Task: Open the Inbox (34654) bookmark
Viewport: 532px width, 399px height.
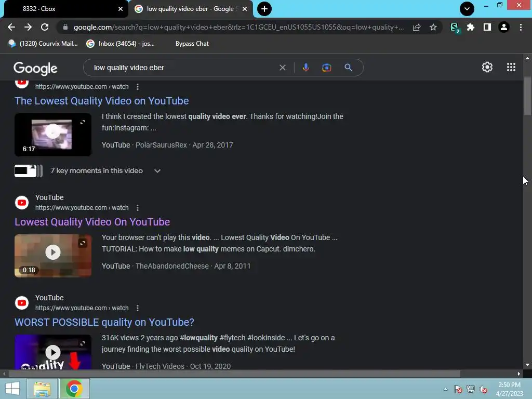Action: pos(121,44)
